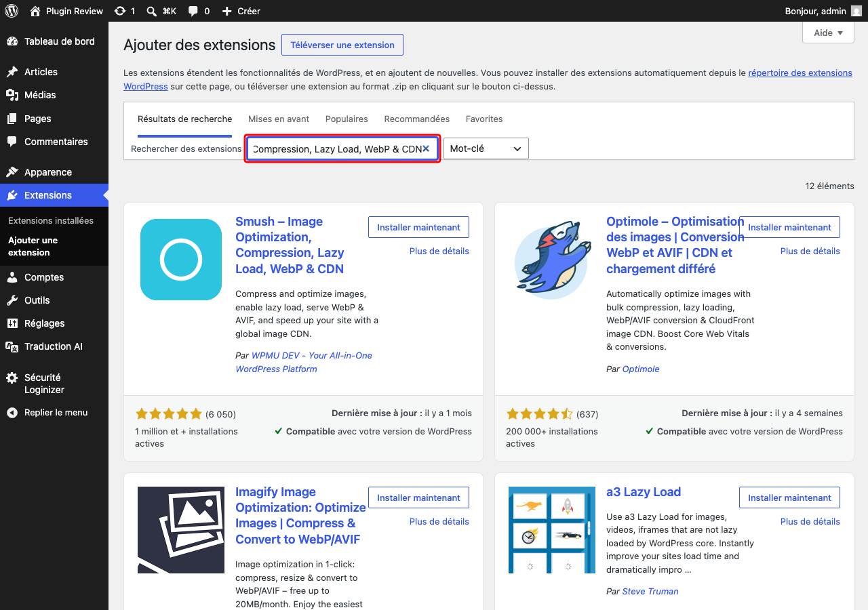This screenshot has height=610, width=868.
Task: Click the plus icon next to Créer
Action: click(x=227, y=11)
